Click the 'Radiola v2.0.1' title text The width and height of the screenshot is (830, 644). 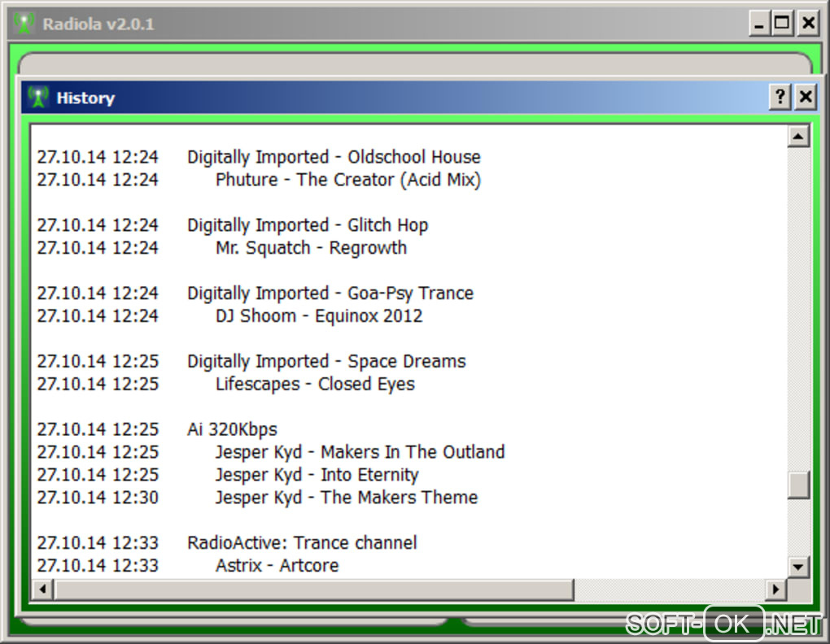pyautogui.click(x=98, y=24)
